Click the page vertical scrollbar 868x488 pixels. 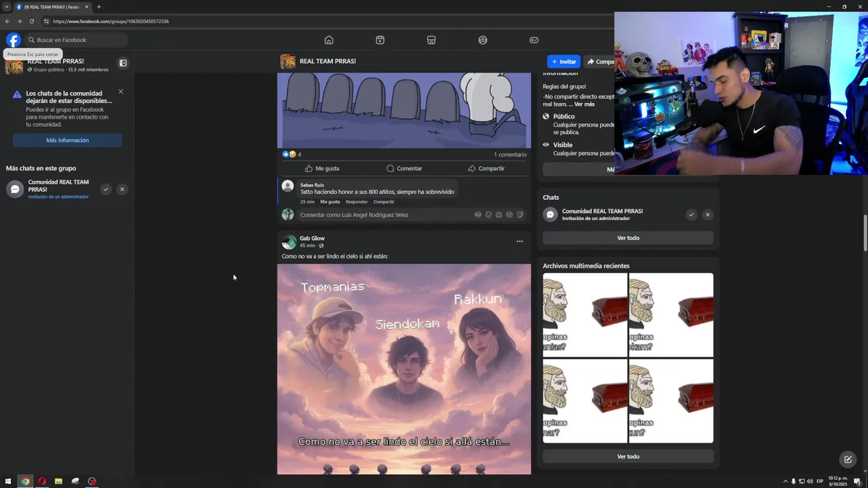865,232
